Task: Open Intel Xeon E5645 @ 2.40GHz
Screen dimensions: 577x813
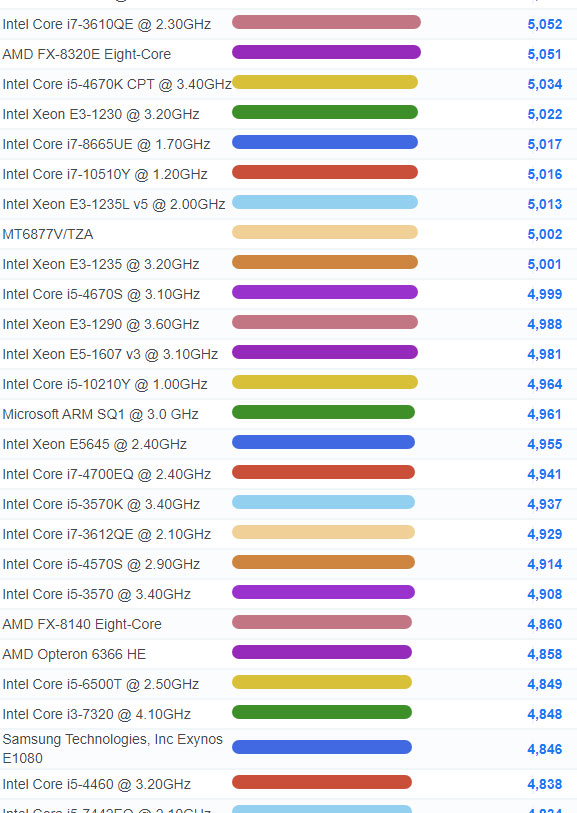Action: [94, 444]
